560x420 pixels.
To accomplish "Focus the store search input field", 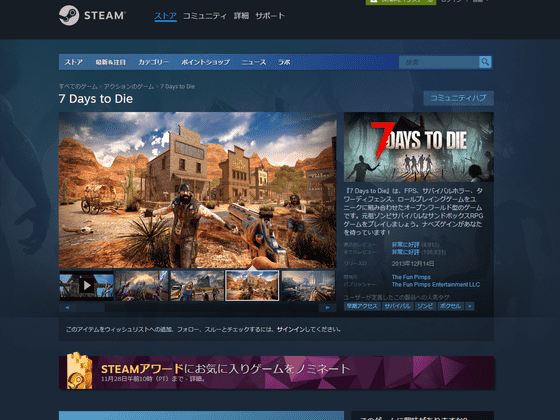I will coord(439,62).
